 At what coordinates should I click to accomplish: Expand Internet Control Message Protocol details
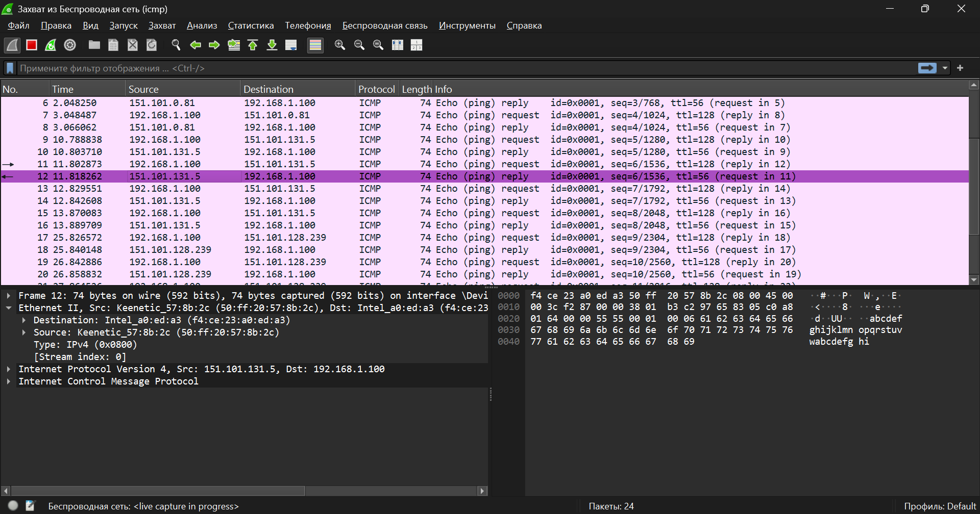[9, 381]
